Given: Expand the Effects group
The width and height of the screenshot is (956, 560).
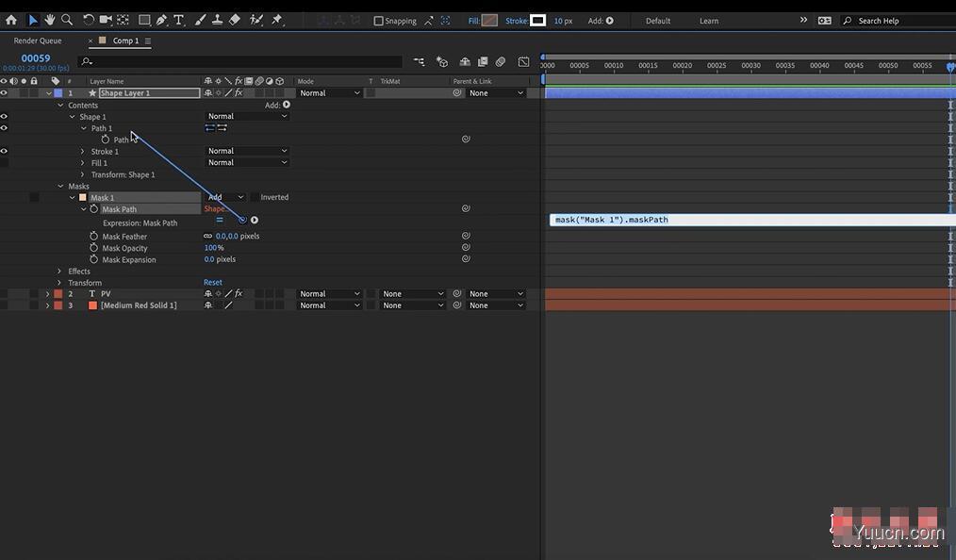Looking at the screenshot, I should 59,272.
